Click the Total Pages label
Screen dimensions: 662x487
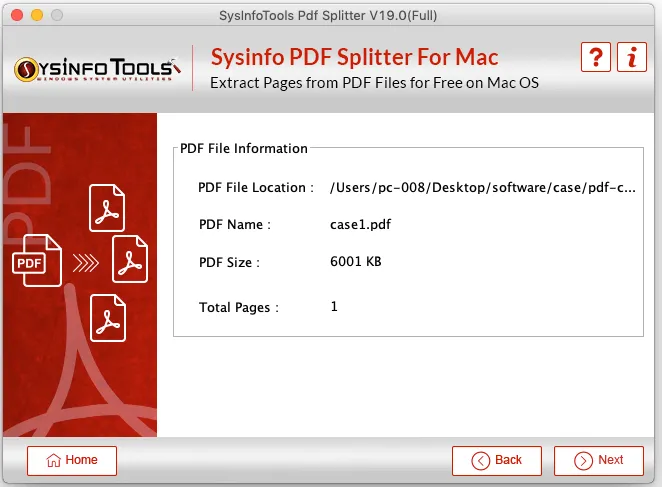click(239, 307)
